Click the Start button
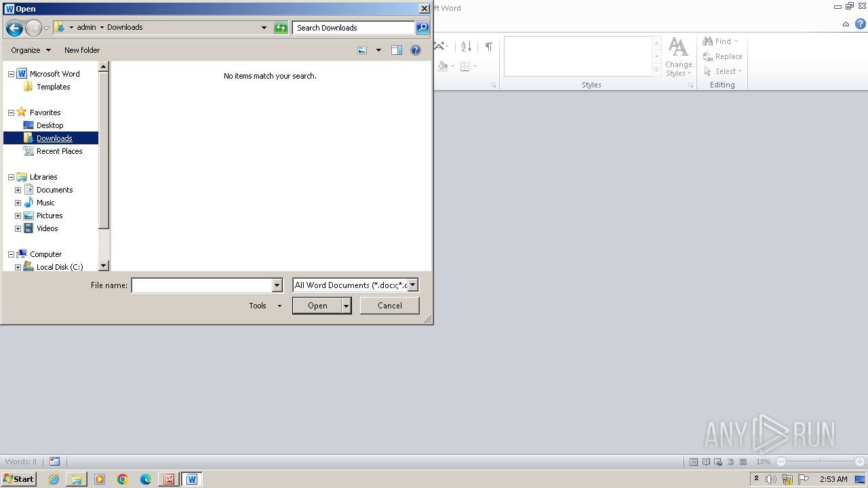The height and width of the screenshot is (488, 868). tap(18, 479)
